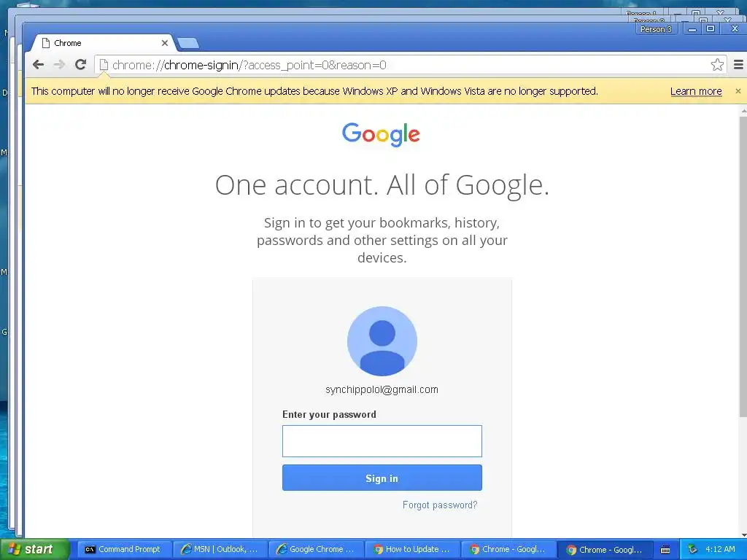Maximize the Person 3 Chrome window

[x=711, y=29]
